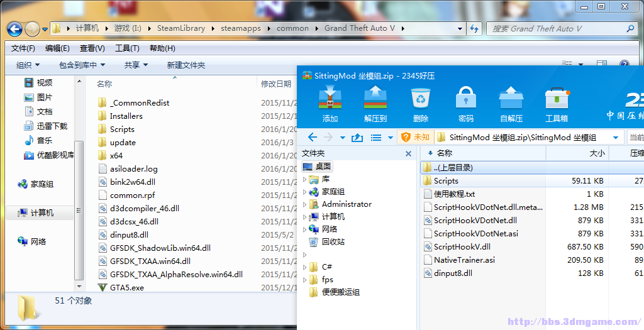Open the view mode dropdown arrow in 2345好压

coord(390,138)
